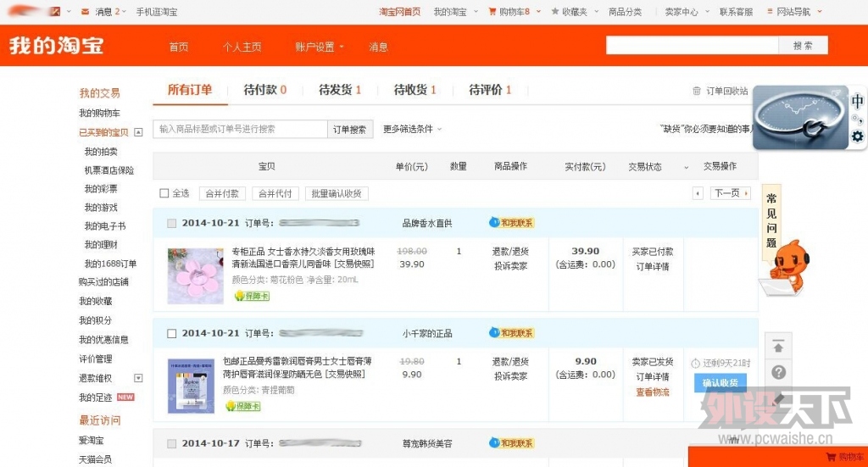Open 我的购物车 in the sidebar
Viewport: 868px width, 467px height.
pyautogui.click(x=100, y=113)
